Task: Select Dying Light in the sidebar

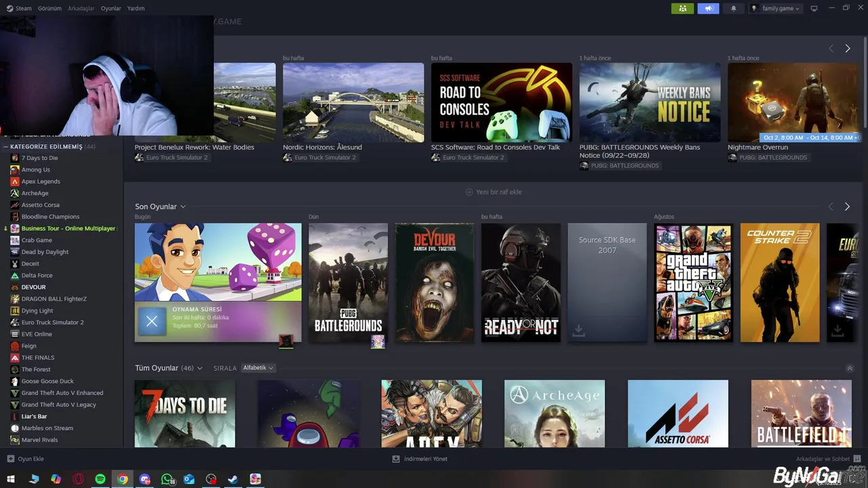Action: [x=37, y=310]
